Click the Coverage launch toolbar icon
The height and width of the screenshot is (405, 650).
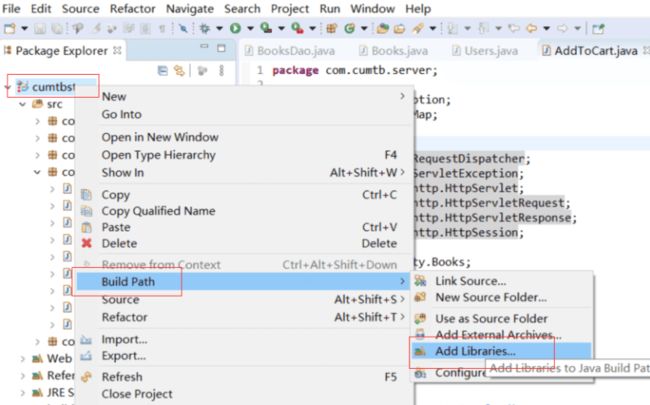(x=266, y=28)
